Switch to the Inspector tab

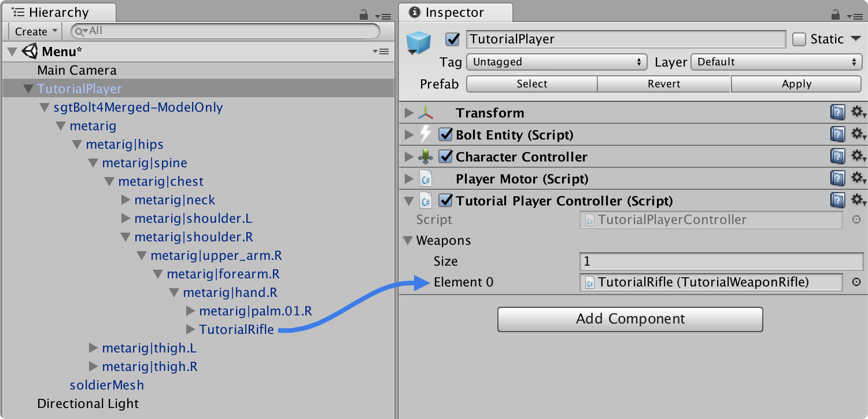point(455,13)
